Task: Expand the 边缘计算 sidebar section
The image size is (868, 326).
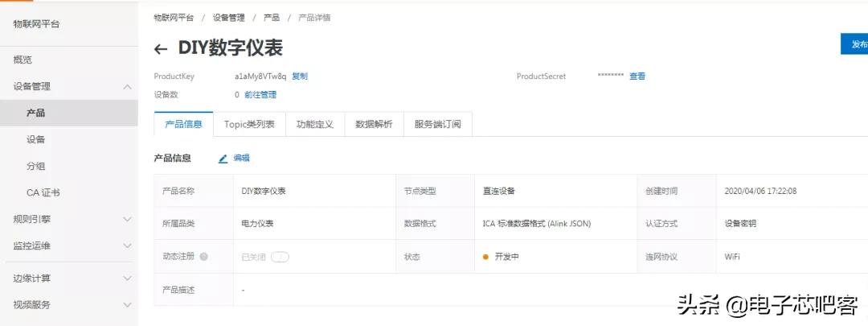Action: pos(127,279)
